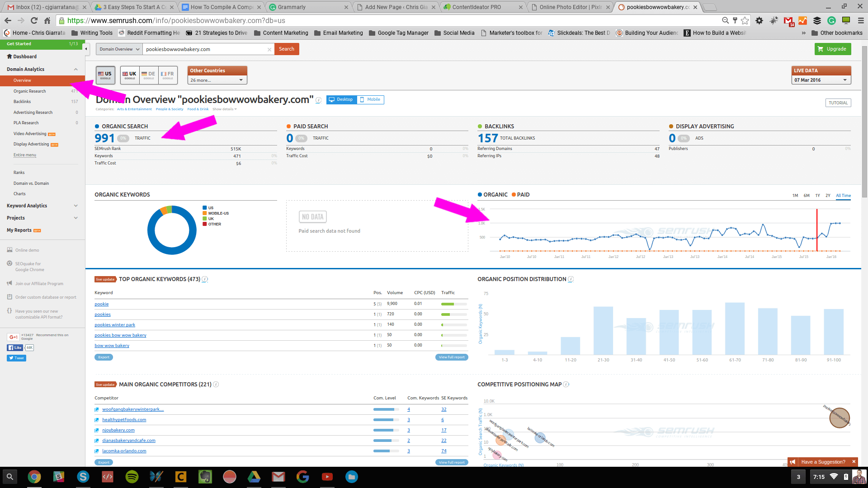Screen dimensions: 868x488
Task: Collapse Domain Analytics section
Action: click(75, 69)
